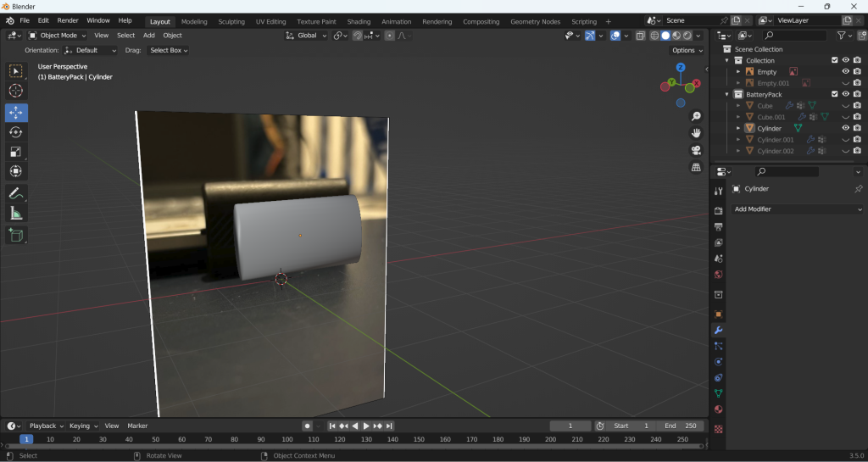Select the Add Cube tool
The width and height of the screenshot is (868, 462).
(16, 235)
